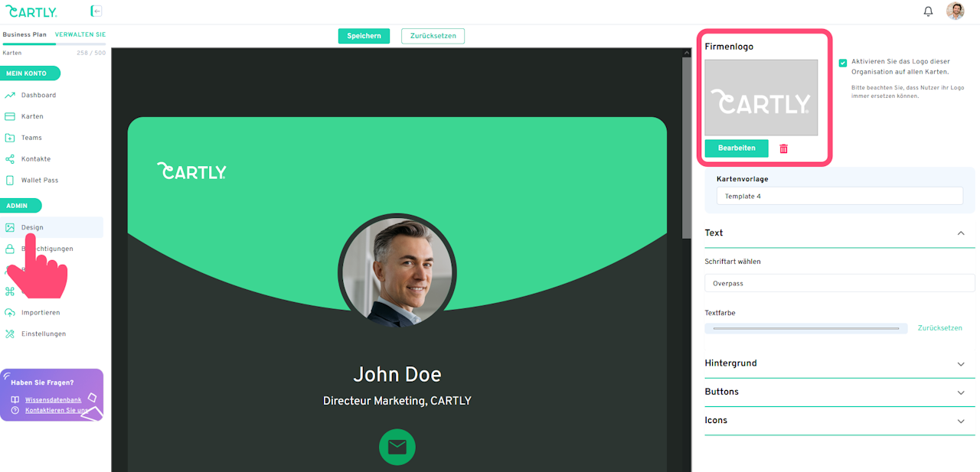Click the Business Plan label

tap(24, 34)
